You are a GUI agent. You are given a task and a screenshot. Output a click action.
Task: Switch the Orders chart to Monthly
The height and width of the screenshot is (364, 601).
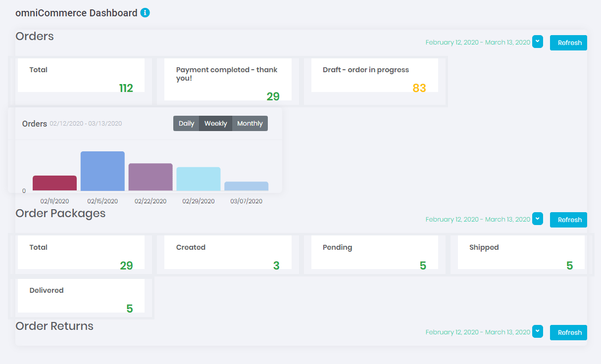click(x=250, y=123)
